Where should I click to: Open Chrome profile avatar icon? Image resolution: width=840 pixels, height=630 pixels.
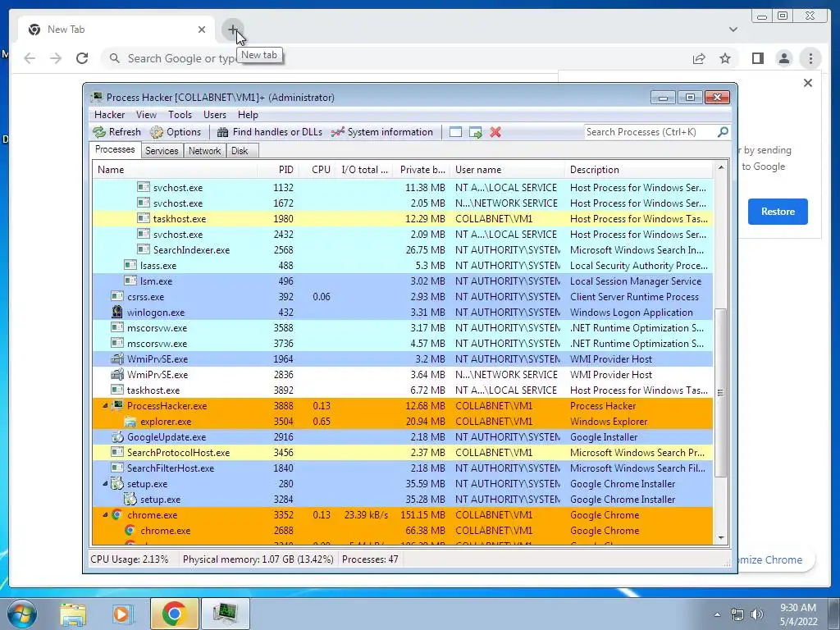coord(783,58)
